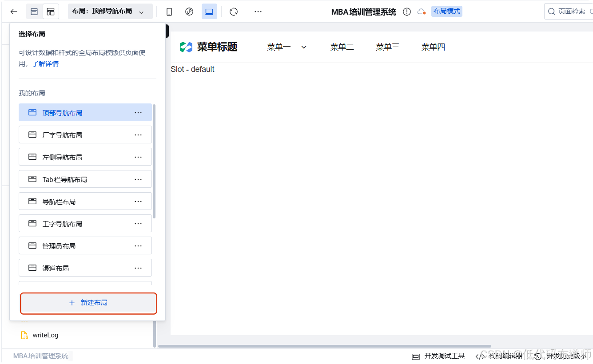593x364 pixels.
Task: Click the canvas horizontal scrollbar
Action: click(324, 346)
